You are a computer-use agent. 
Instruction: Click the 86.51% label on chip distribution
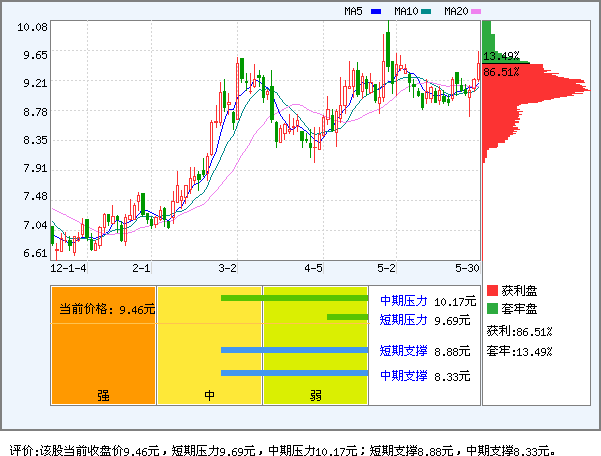pos(501,72)
